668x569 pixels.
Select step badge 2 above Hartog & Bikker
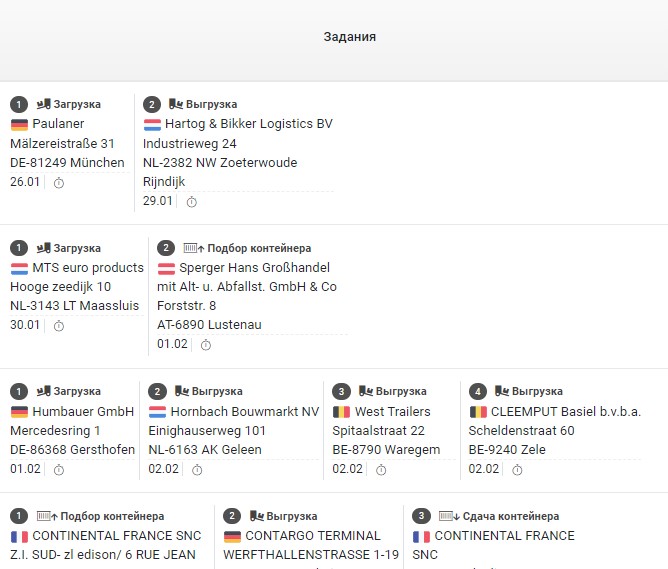click(152, 104)
